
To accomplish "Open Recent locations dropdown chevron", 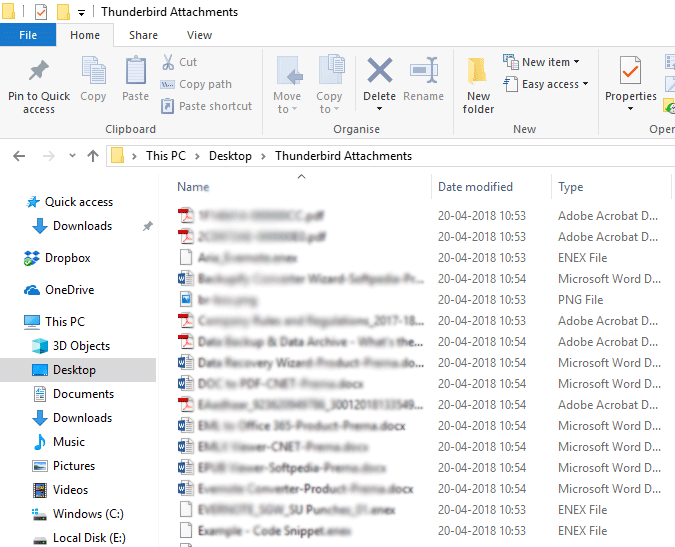I will tap(72, 156).
